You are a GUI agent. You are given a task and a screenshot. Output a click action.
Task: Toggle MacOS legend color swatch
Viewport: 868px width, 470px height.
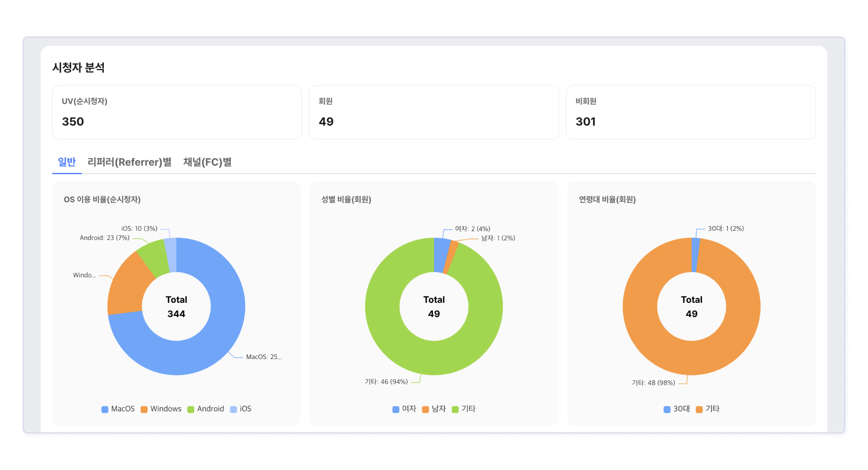point(105,409)
